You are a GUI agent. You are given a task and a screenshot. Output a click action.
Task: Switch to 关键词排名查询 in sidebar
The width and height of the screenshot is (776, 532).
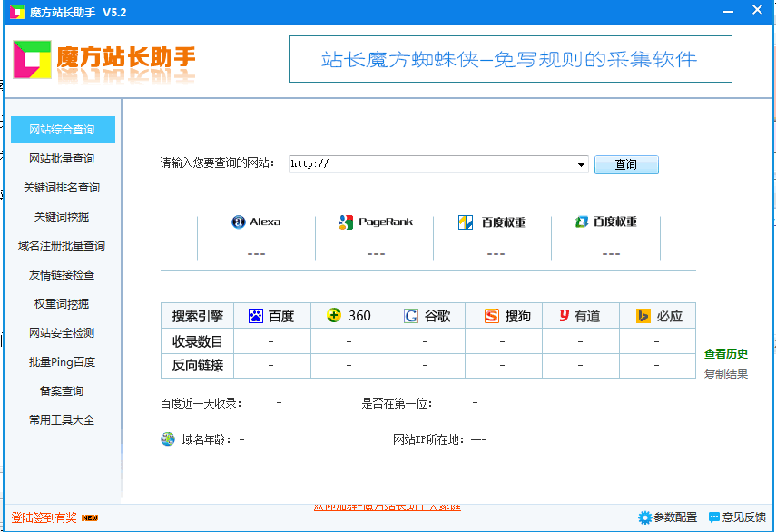[62, 188]
